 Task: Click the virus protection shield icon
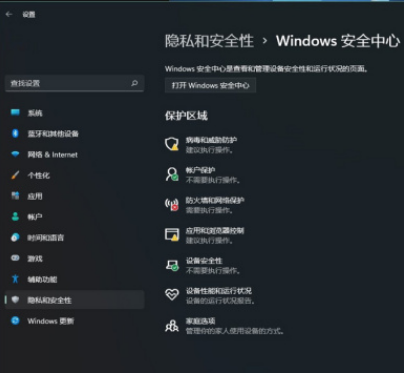172,144
